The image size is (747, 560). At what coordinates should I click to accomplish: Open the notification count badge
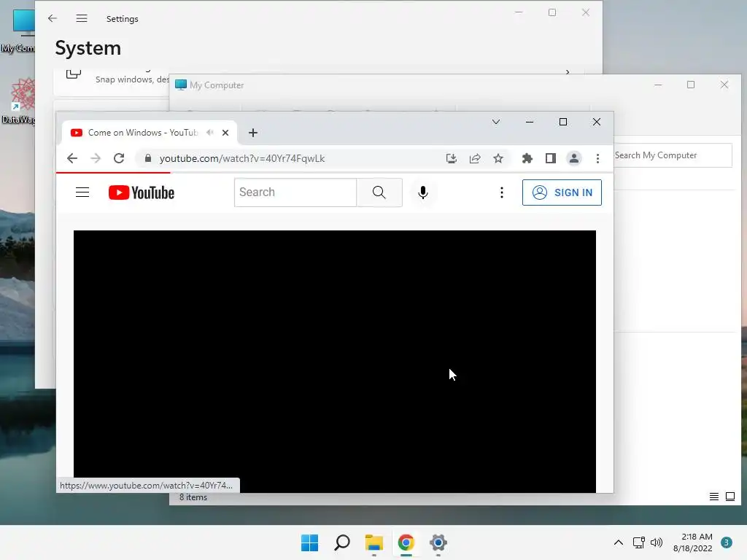coord(727,542)
